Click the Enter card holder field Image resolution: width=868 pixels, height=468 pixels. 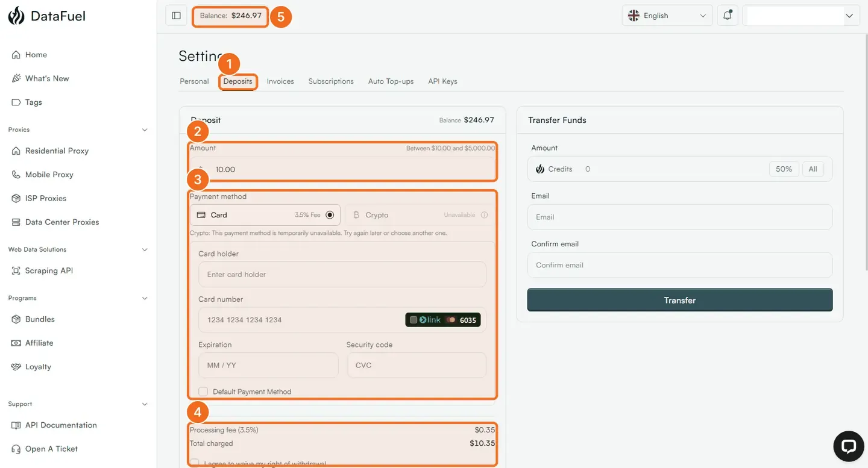tap(342, 275)
